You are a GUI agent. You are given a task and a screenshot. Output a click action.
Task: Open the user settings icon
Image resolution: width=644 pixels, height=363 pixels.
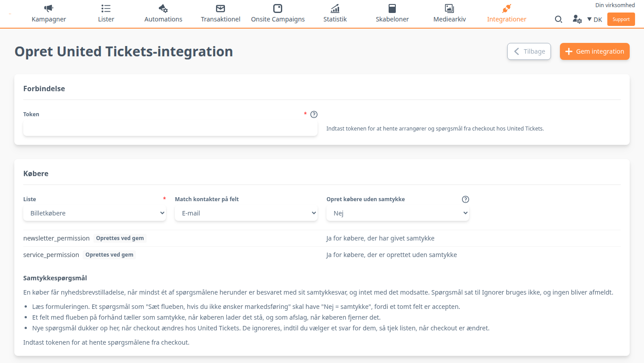click(577, 19)
